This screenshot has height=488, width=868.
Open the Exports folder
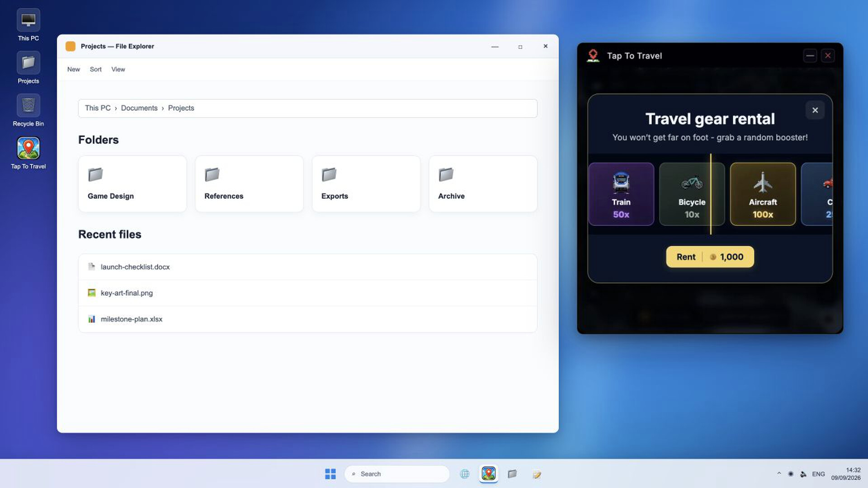[x=366, y=184]
